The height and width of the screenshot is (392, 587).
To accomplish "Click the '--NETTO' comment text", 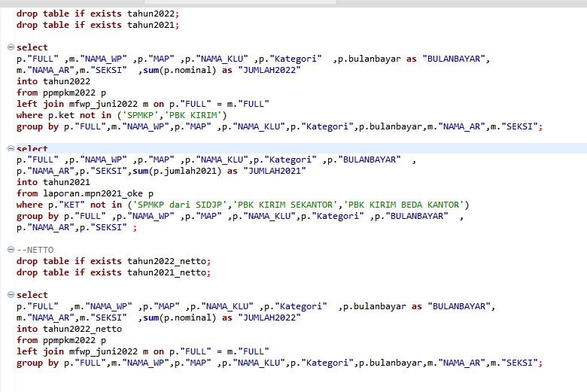I will click(x=35, y=250).
